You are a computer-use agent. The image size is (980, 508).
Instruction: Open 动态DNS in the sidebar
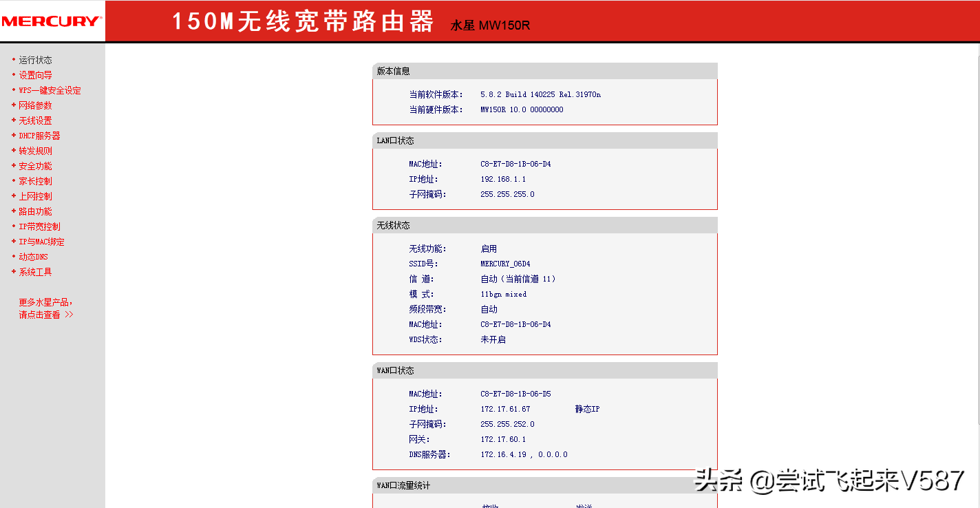[33, 257]
